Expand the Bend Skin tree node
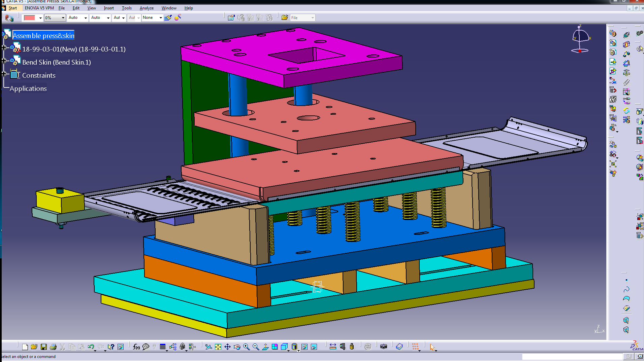 [4, 61]
